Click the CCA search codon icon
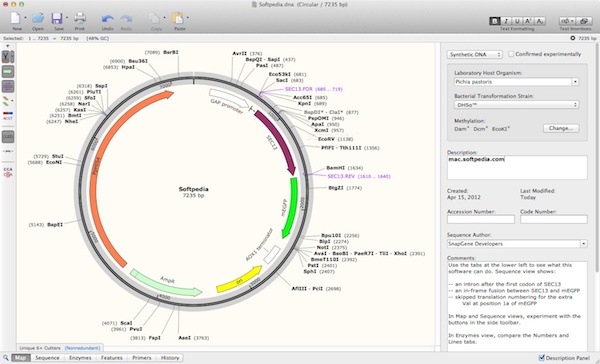Viewport: 600px width, 364px height. [8, 172]
